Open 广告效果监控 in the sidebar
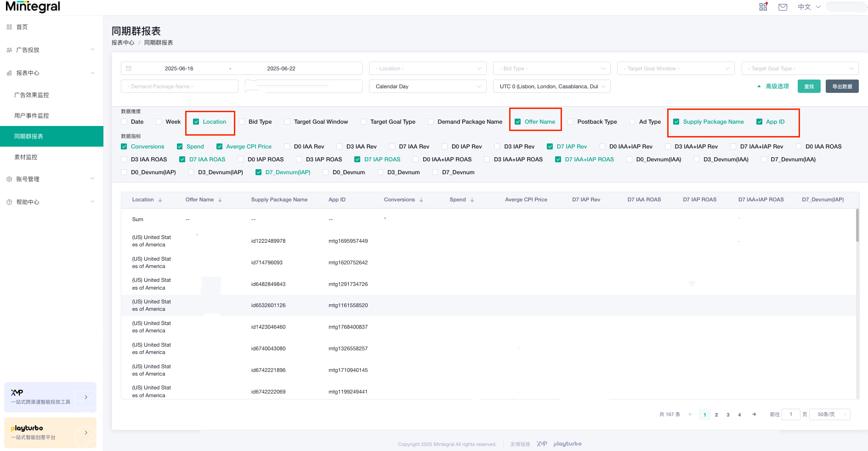Image resolution: width=868 pixels, height=451 pixels. pos(32,95)
